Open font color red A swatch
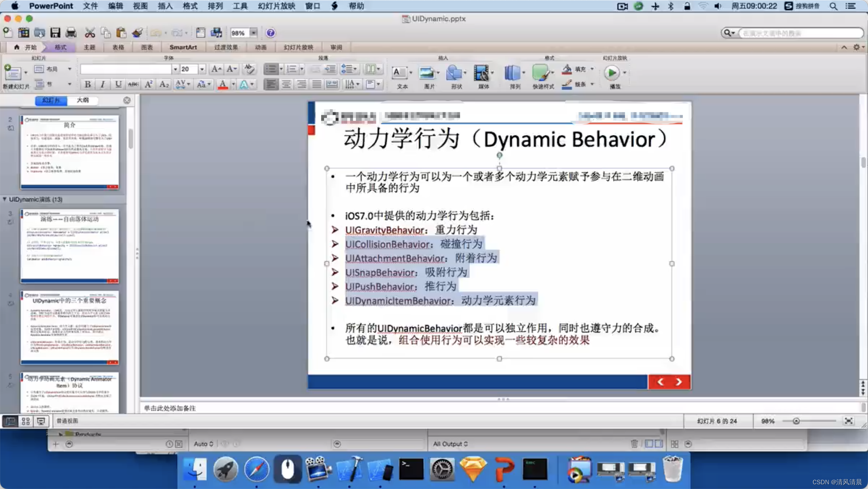This screenshot has width=868, height=489. 223,84
